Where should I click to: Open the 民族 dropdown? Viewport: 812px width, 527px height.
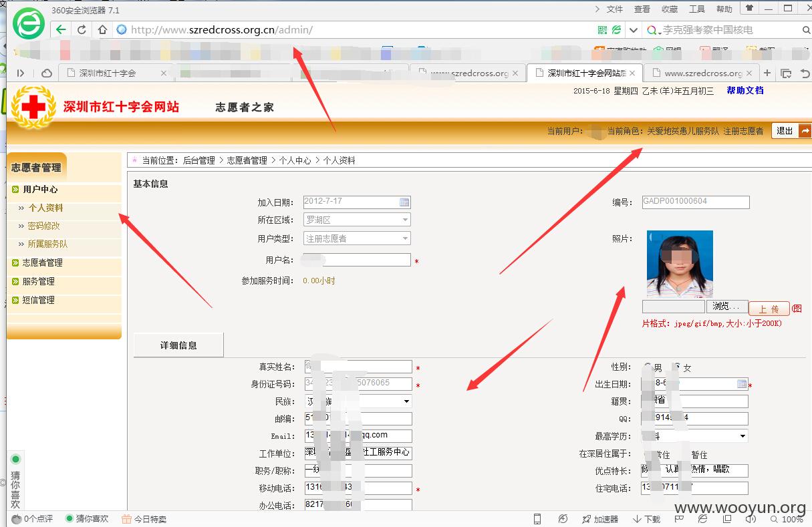(x=358, y=401)
